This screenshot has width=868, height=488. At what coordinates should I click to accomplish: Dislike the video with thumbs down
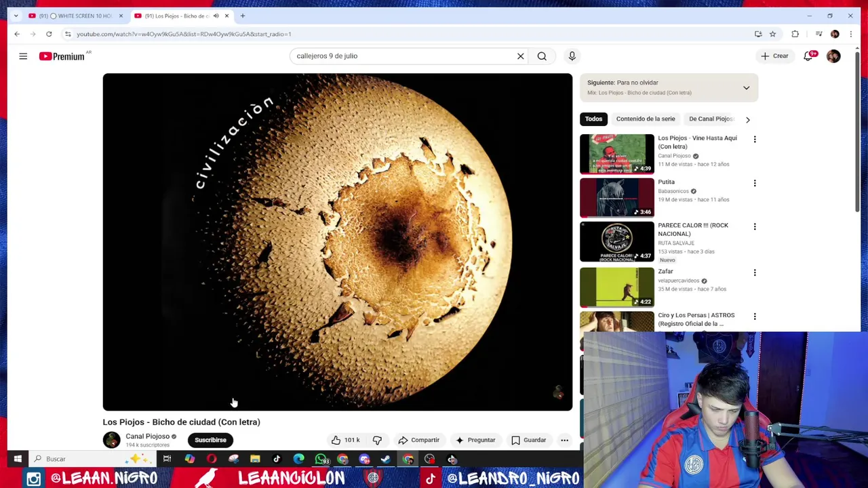pos(377,440)
